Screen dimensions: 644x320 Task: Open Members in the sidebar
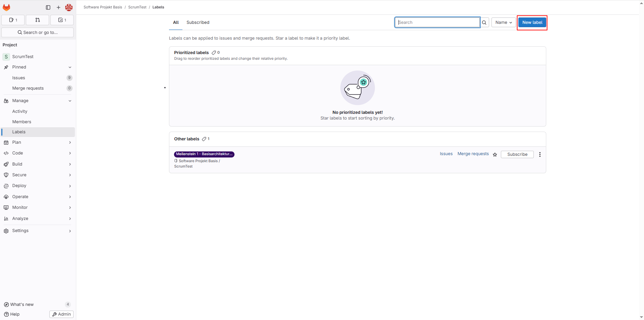(x=22, y=122)
